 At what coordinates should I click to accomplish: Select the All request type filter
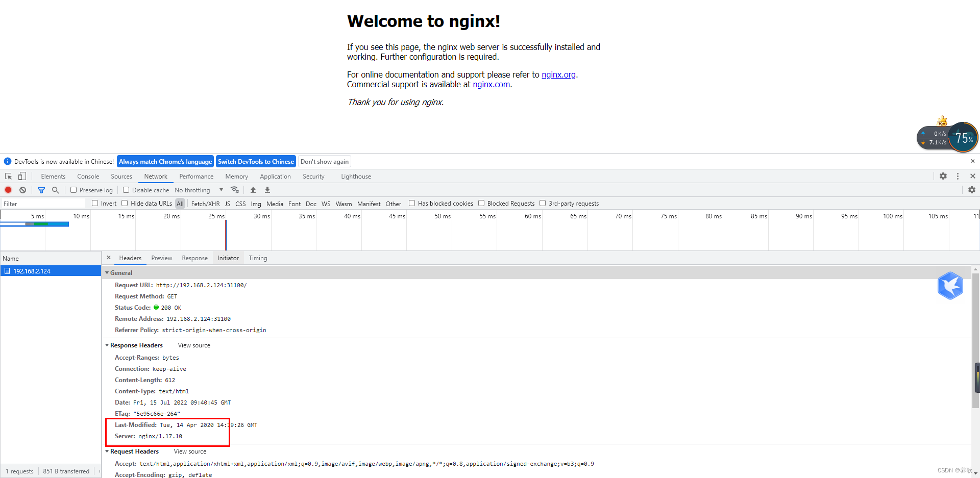point(180,204)
